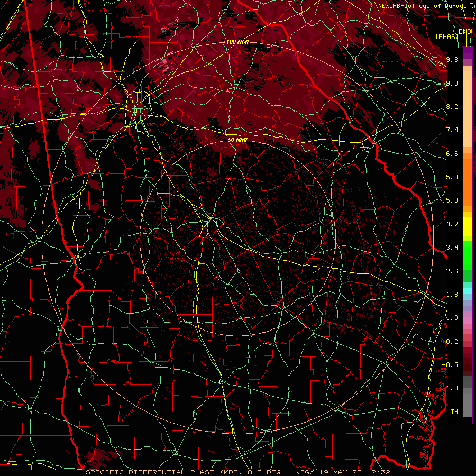Select the 3.4 value on the color scale

[x=452, y=248]
